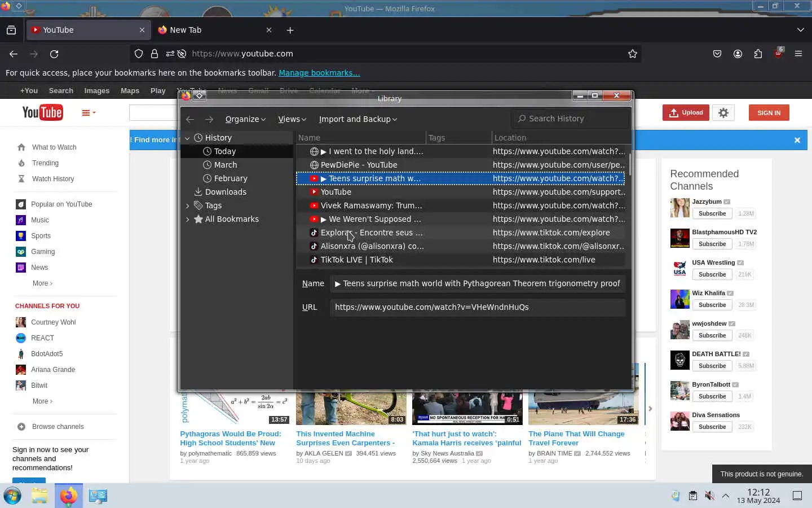Close the YouTube tab
The image size is (812, 508).
(x=142, y=30)
